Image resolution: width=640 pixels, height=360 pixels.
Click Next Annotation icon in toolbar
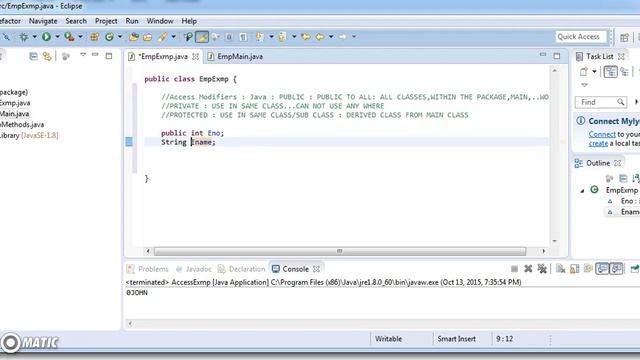(x=260, y=37)
